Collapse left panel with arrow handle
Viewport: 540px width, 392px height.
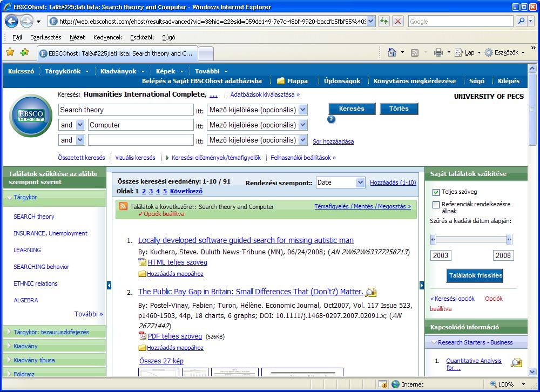click(109, 285)
